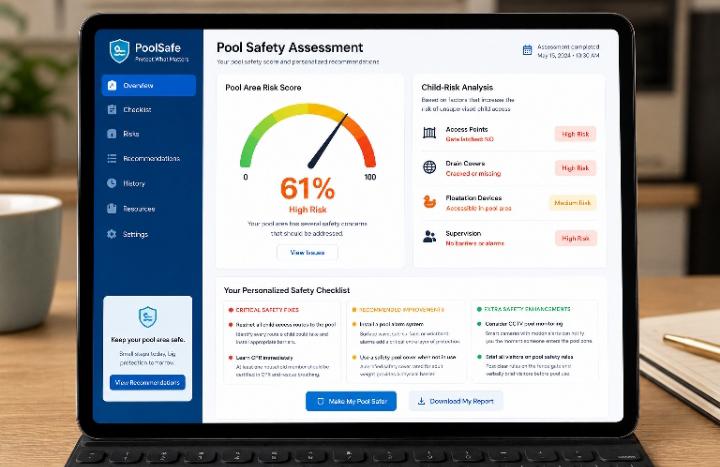Click the Resources sidebar icon
Viewport: 720px width, 467px height.
112,208
